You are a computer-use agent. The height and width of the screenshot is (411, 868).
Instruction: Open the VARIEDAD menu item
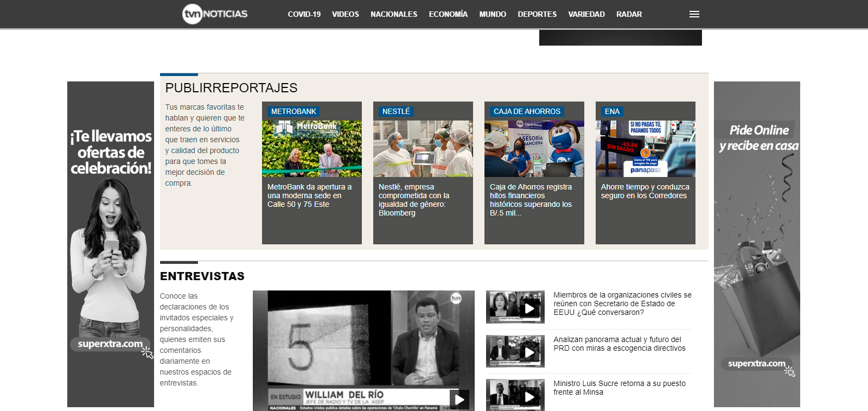click(x=586, y=14)
